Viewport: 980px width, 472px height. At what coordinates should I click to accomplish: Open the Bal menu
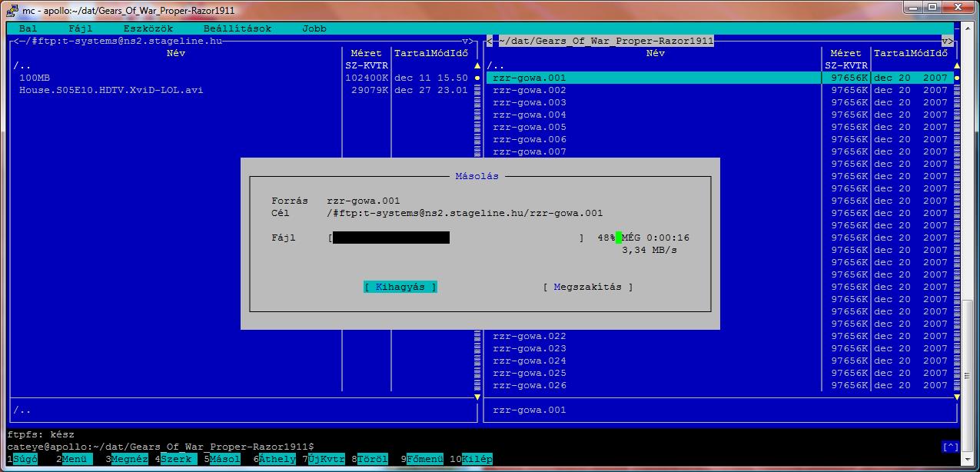(x=28, y=28)
